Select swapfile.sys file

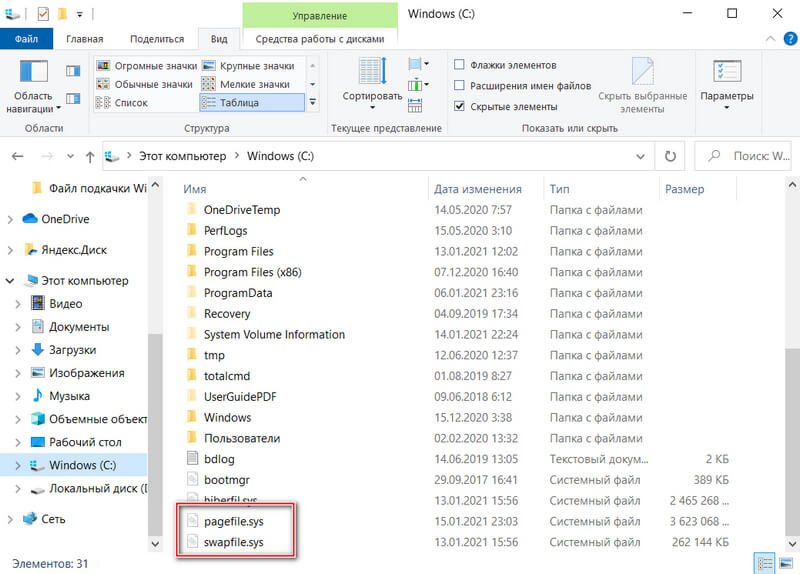point(234,542)
